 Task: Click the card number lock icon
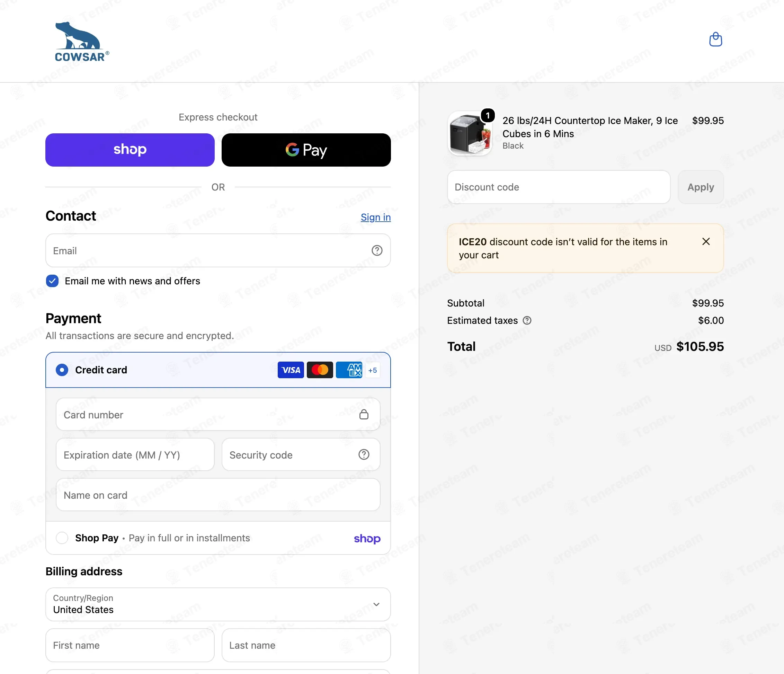click(x=364, y=414)
